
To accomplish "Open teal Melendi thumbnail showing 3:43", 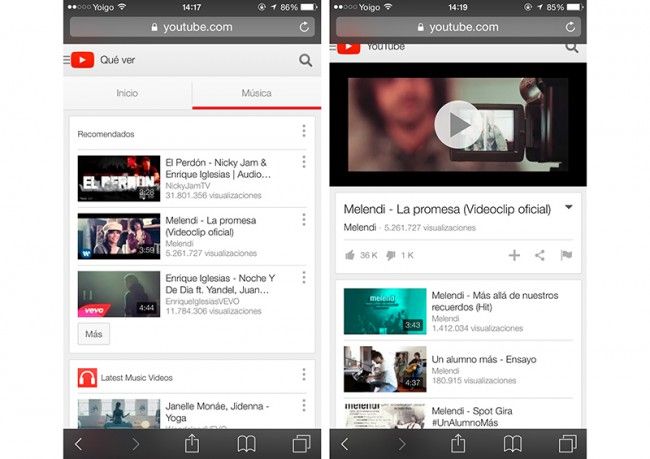I will [x=385, y=311].
